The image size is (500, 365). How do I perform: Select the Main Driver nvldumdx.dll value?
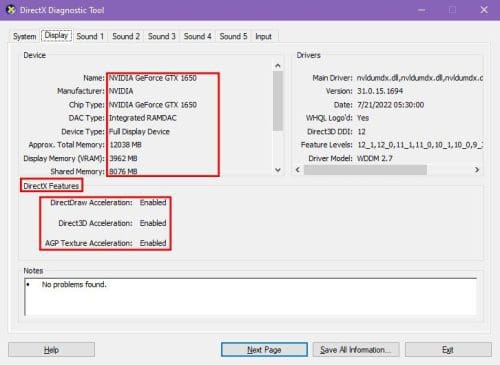(x=420, y=78)
